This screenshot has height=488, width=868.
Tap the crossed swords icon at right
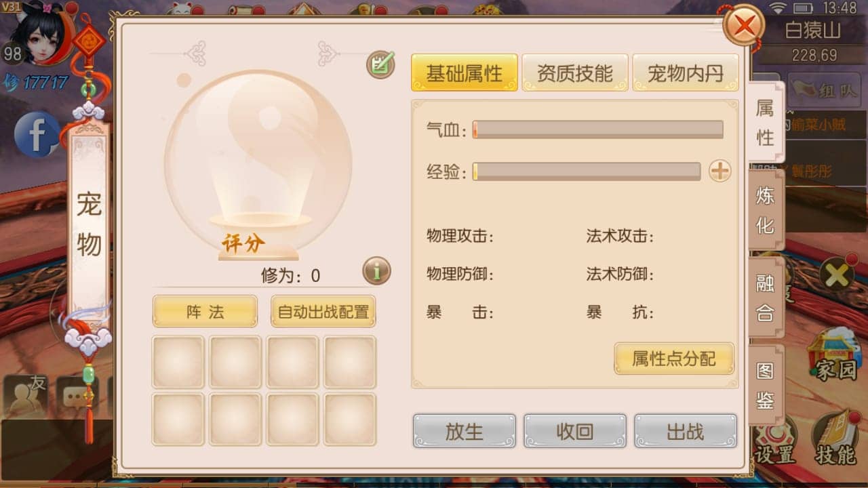tap(837, 275)
